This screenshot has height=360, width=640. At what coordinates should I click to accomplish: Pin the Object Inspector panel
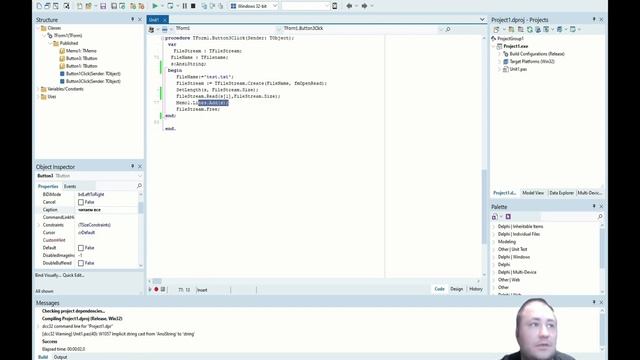coord(132,167)
